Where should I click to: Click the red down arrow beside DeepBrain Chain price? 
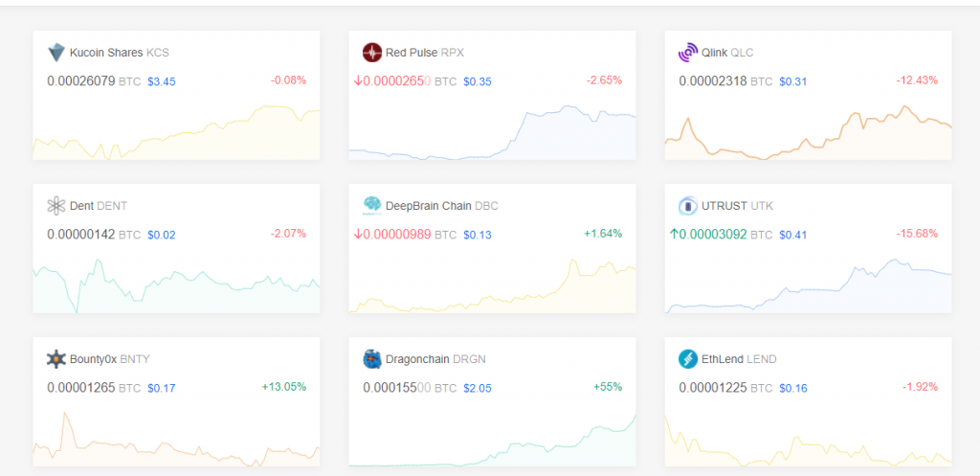[x=358, y=235]
